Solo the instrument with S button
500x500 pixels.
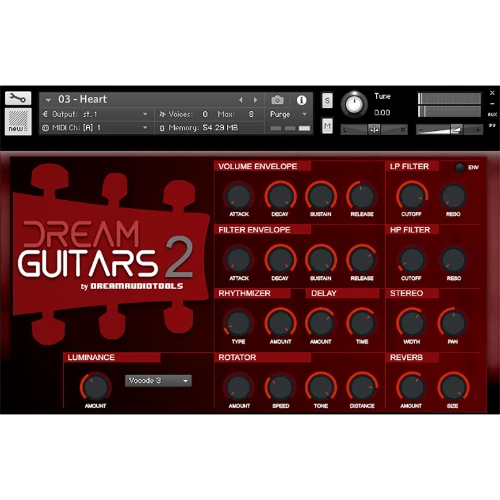(327, 100)
